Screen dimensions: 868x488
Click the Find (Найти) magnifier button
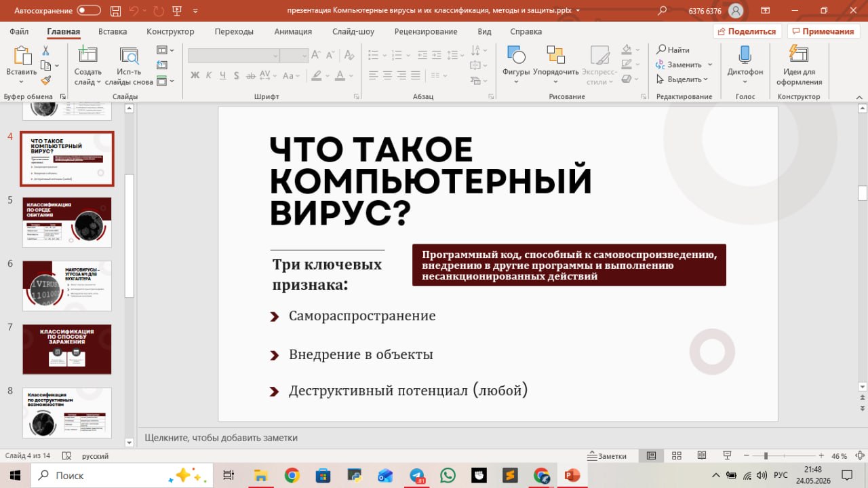(x=673, y=50)
